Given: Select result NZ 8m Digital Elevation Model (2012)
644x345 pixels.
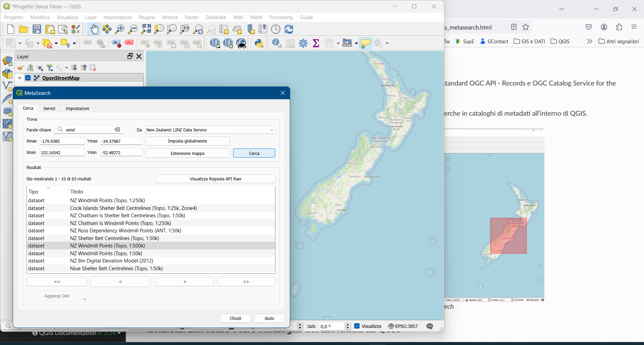Looking at the screenshot, I should [151, 261].
